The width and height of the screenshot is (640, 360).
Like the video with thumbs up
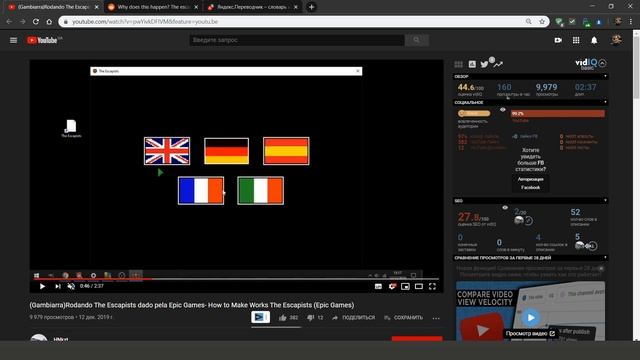point(282,318)
